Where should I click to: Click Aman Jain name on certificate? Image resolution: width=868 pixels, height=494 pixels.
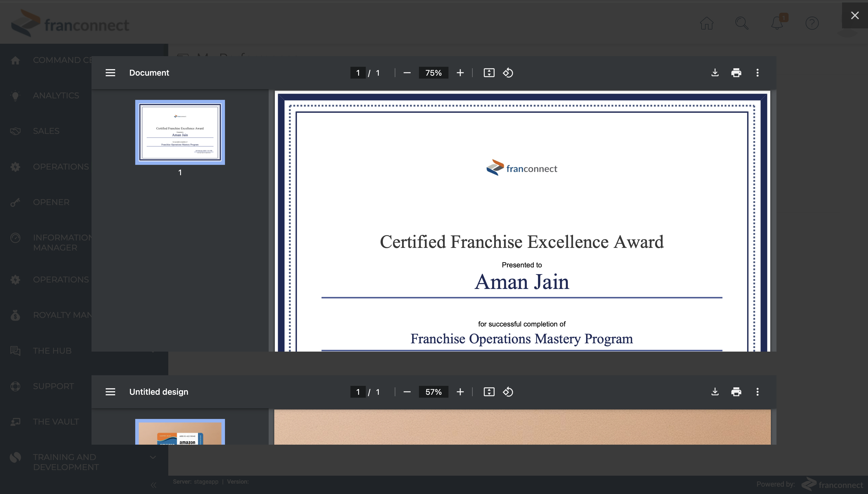tap(522, 282)
